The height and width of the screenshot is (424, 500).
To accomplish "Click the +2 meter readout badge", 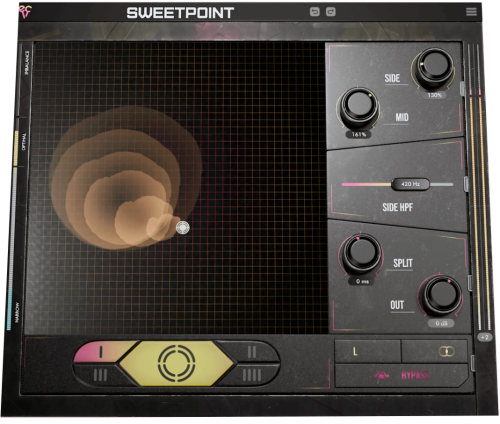I will (x=484, y=337).
